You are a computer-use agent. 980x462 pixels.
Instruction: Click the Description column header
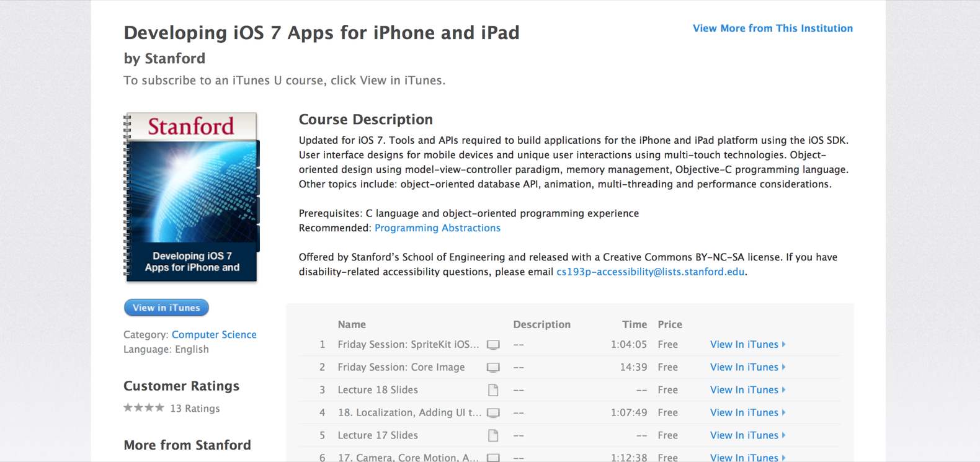coord(541,324)
